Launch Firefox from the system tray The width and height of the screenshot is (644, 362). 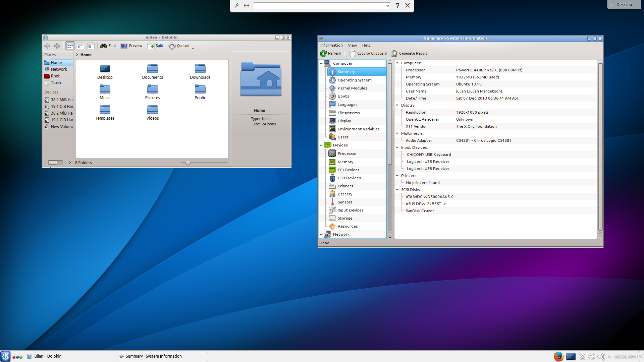coord(558,356)
